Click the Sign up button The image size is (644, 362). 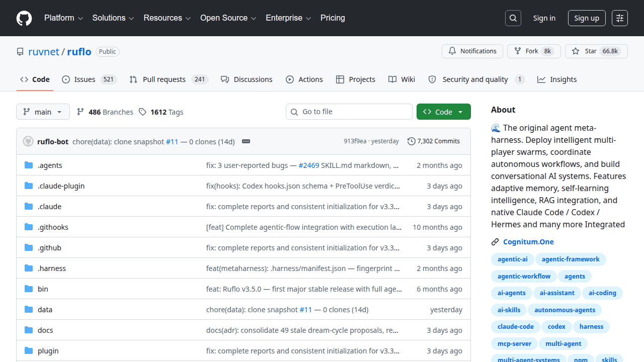click(x=587, y=18)
